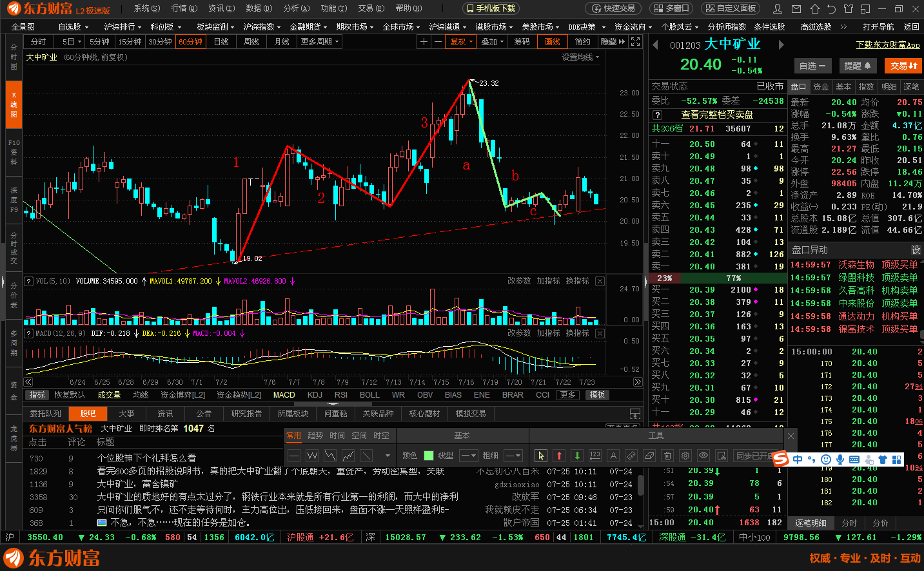The height and width of the screenshot is (571, 924).
Task: Insert a green down arrow marker
Action: pyautogui.click(x=577, y=456)
